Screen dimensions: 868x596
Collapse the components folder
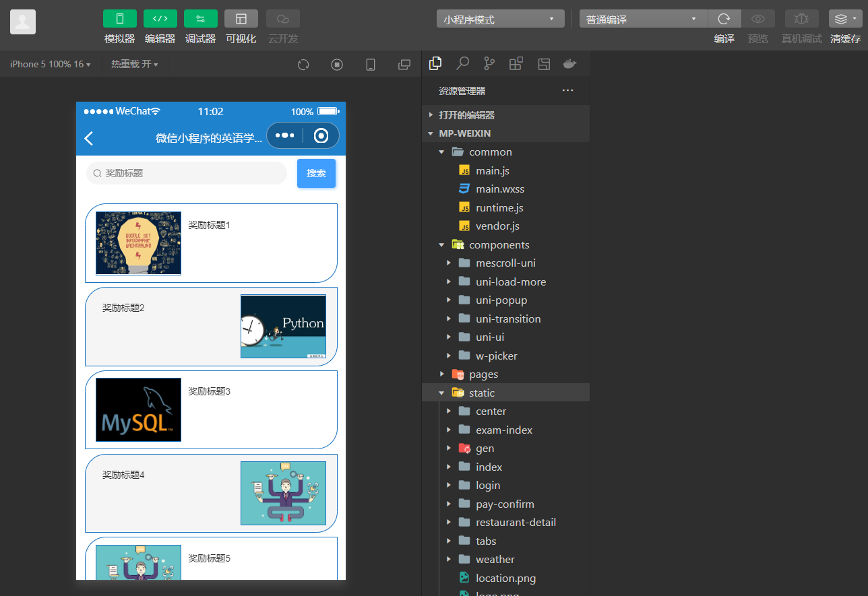coord(505,244)
